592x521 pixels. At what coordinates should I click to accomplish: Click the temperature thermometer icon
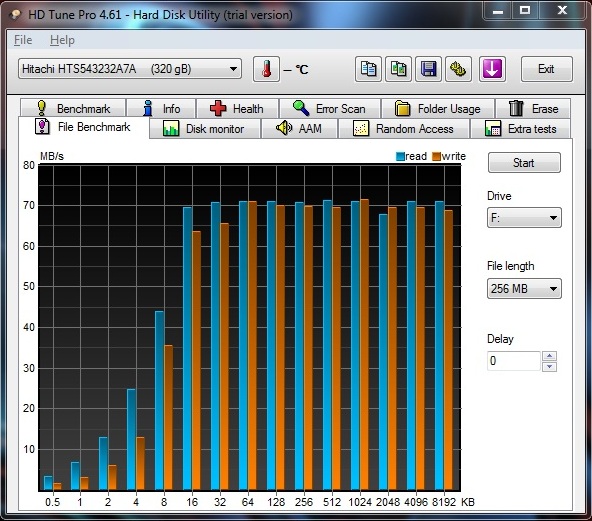coord(267,69)
